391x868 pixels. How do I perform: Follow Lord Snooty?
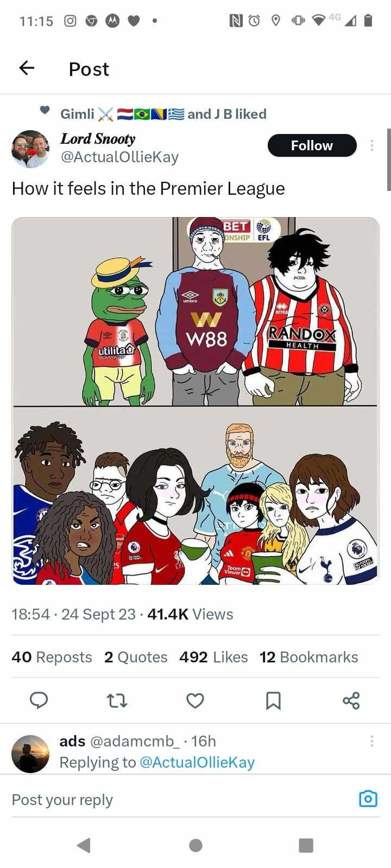[312, 145]
